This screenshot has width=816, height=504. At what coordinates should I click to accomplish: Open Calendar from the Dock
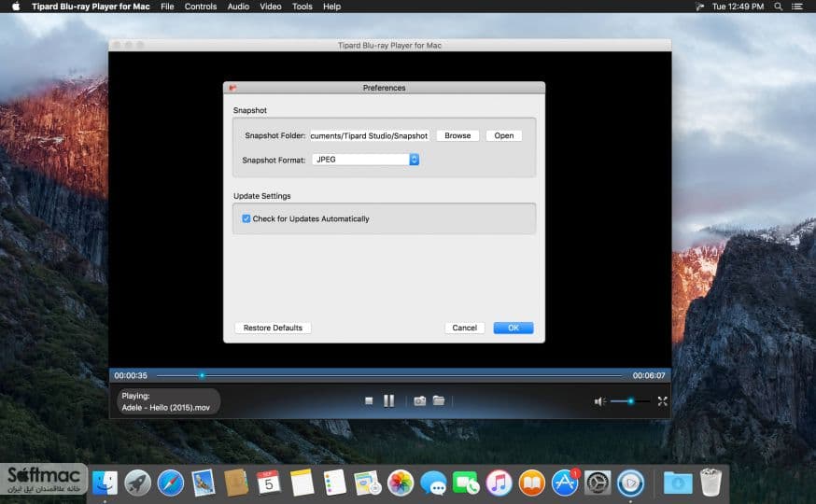click(269, 483)
